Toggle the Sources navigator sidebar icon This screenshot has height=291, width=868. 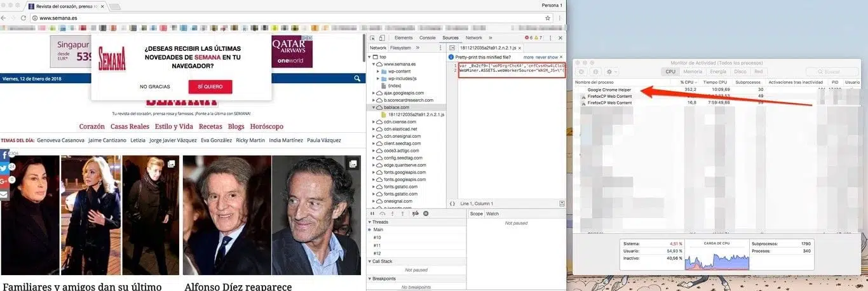[451, 48]
